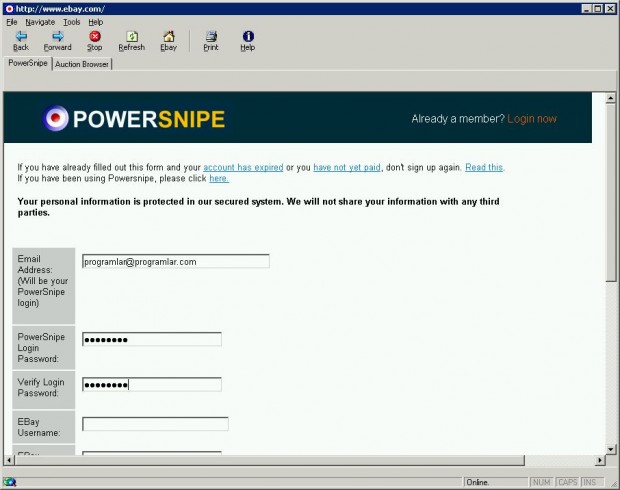Open the File menu
This screenshot has width=620, height=490.
11,22
